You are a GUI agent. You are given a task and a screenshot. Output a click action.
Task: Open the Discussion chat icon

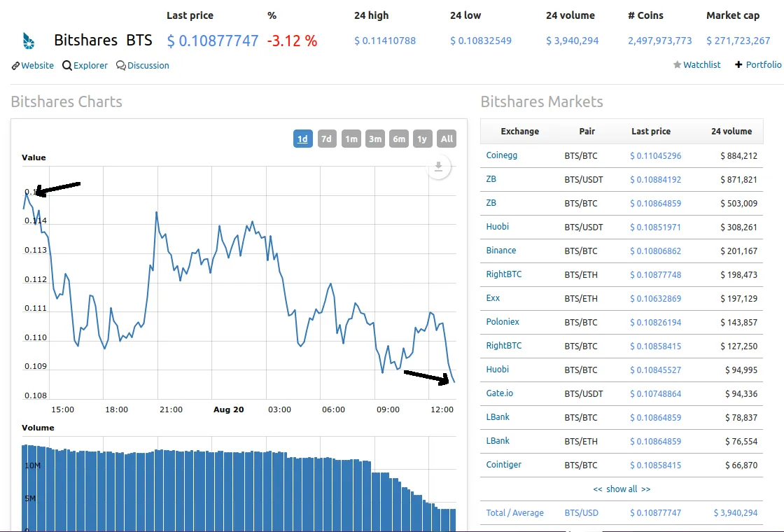click(x=121, y=66)
